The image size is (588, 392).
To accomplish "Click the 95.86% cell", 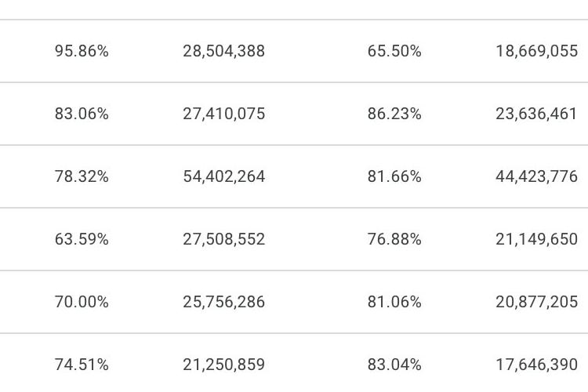I will coord(82,51).
